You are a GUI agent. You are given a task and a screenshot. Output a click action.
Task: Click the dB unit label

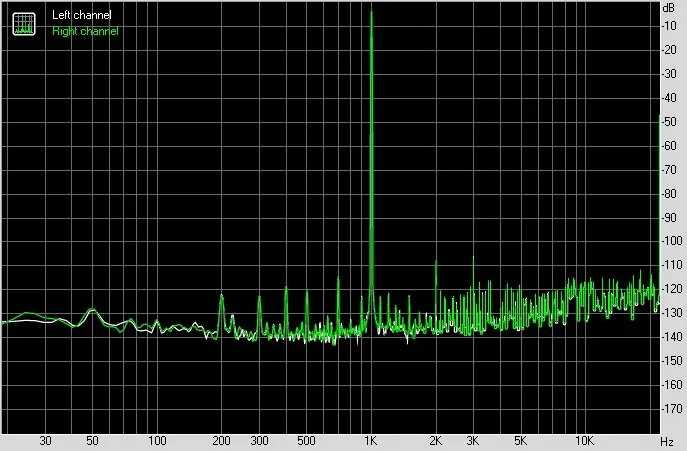point(669,7)
